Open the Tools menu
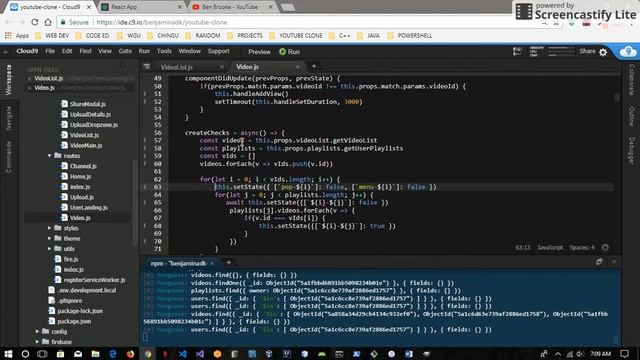This screenshot has height=360, width=640. tap(164, 51)
